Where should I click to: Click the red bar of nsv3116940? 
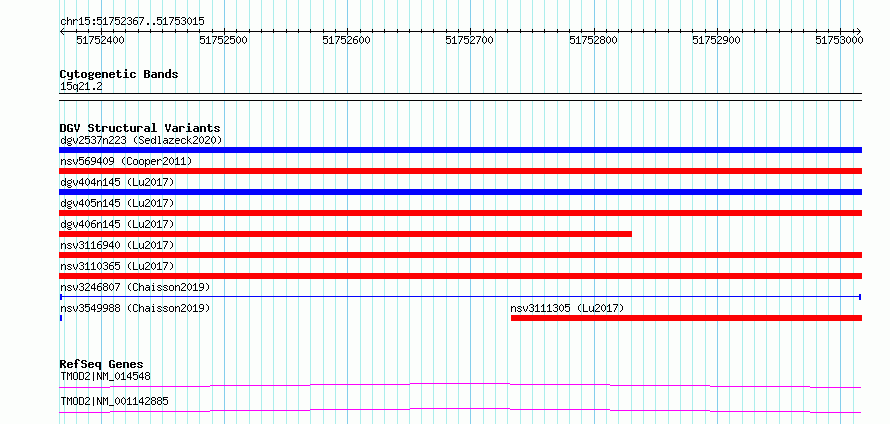click(460, 255)
